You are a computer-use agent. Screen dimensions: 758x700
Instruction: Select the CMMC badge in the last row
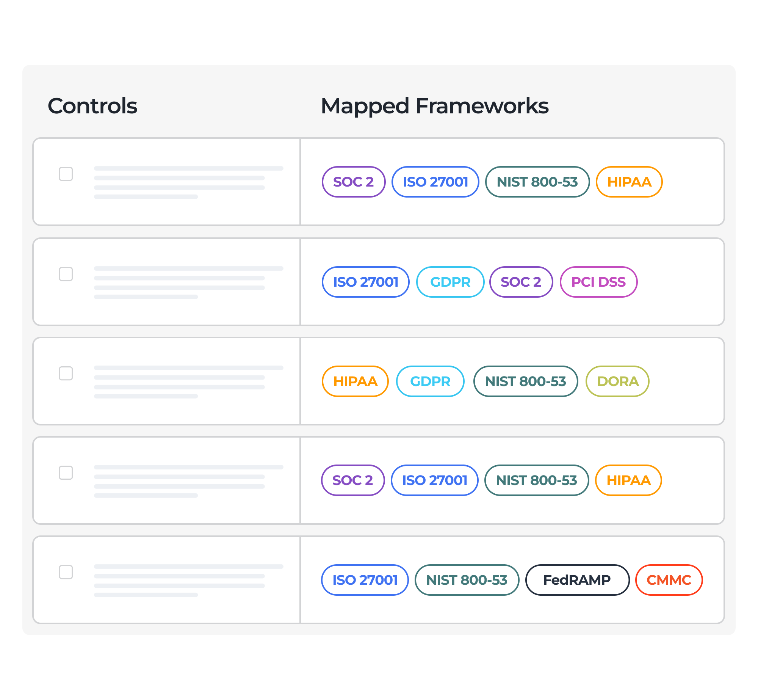click(x=669, y=580)
